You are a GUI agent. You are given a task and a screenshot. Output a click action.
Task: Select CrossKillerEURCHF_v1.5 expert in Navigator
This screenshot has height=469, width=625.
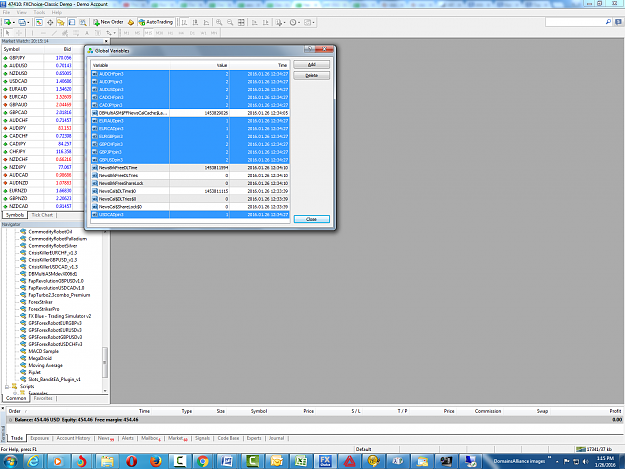53,253
